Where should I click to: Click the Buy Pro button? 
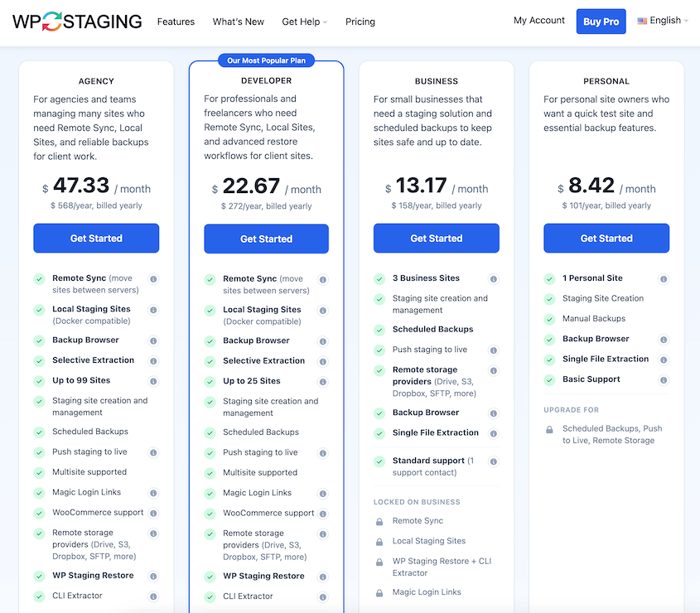pyautogui.click(x=601, y=22)
